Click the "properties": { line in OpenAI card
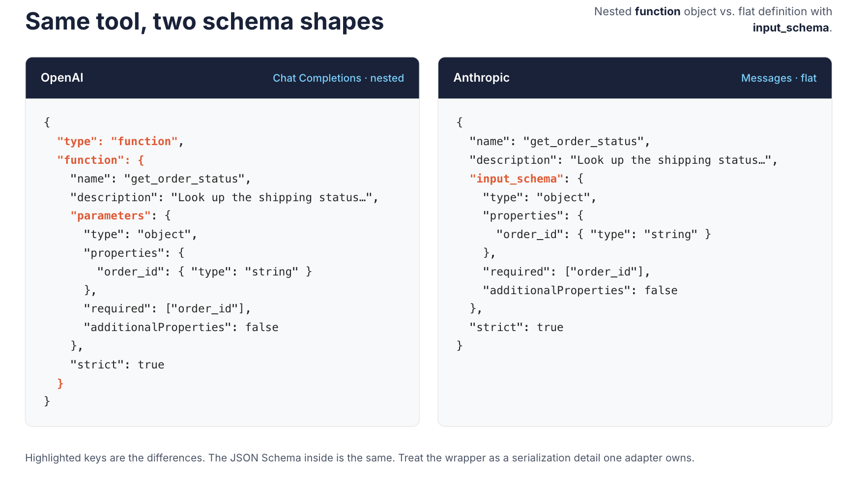868x487 pixels. (x=134, y=253)
